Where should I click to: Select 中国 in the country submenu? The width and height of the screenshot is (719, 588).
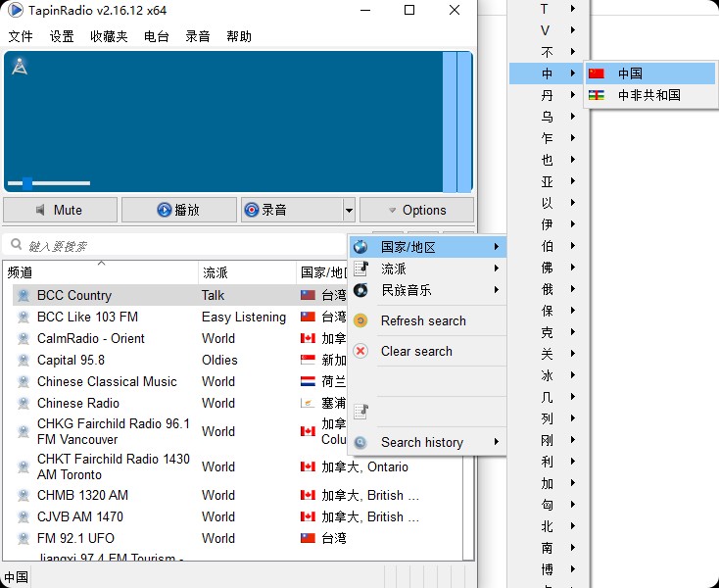coord(650,73)
